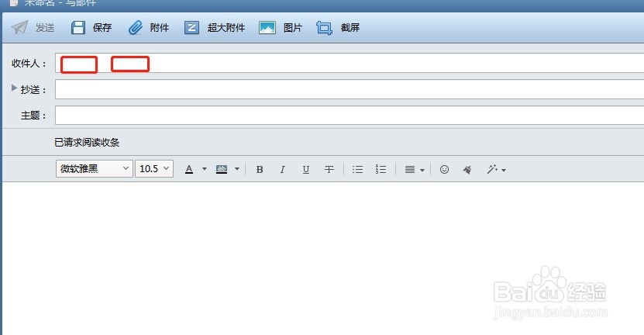
Task: Apply the text highlight color button
Action: coord(222,169)
